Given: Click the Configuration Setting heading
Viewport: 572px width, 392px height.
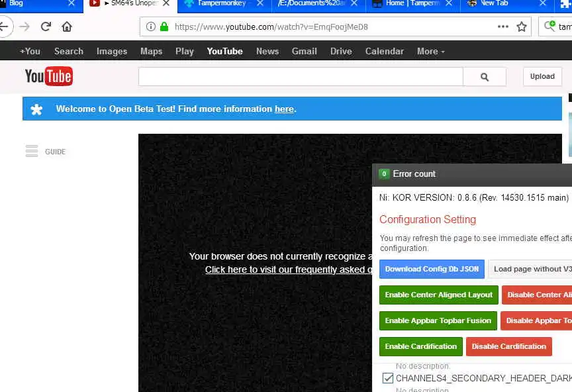Looking at the screenshot, I should 428,219.
